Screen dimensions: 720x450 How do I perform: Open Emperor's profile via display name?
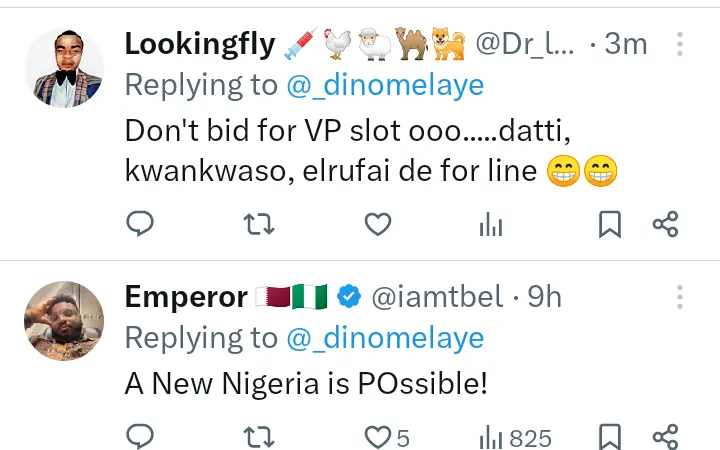click(x=186, y=297)
